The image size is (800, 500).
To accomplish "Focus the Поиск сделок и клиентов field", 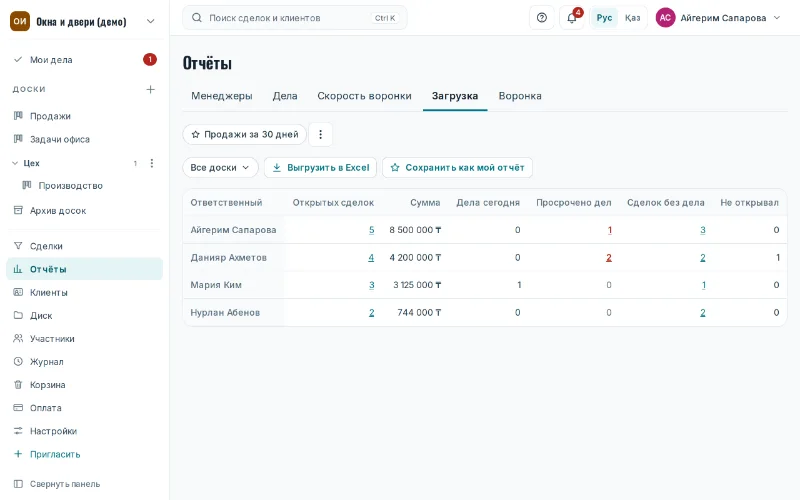I will point(294,18).
